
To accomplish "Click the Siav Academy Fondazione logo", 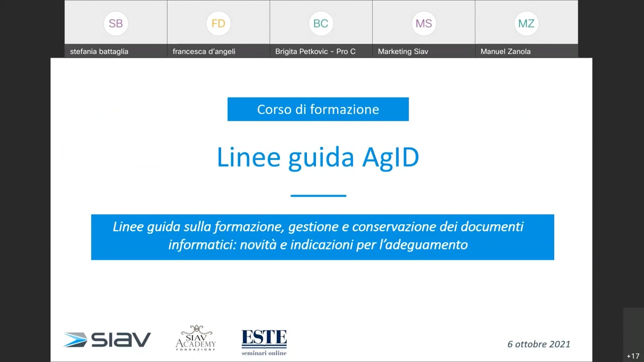I will pyautogui.click(x=196, y=338).
